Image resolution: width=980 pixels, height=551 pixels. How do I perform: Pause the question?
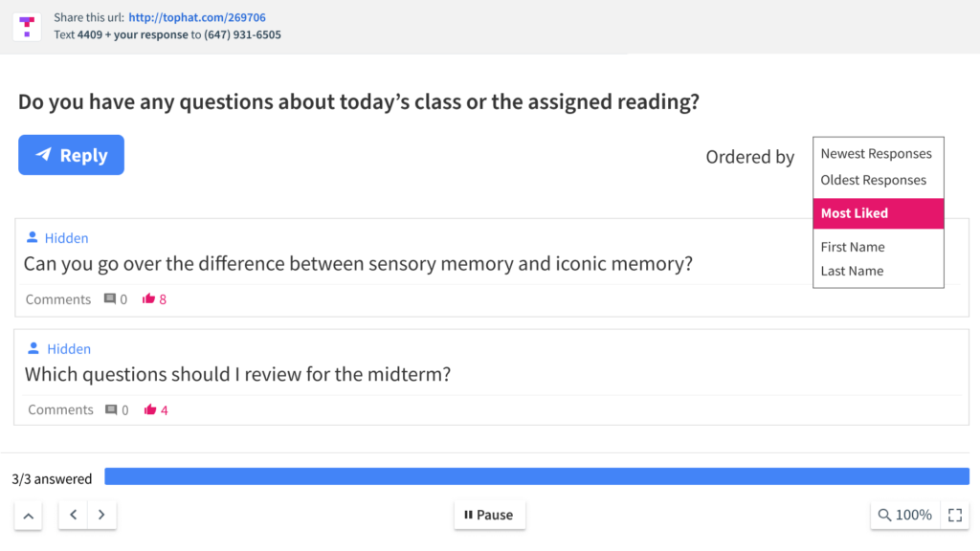pyautogui.click(x=489, y=515)
